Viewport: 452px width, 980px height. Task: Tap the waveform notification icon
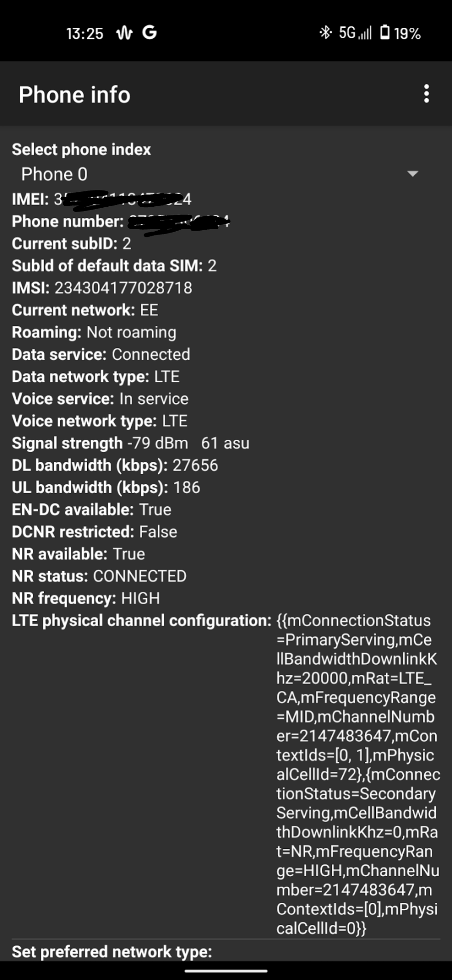[x=124, y=33]
